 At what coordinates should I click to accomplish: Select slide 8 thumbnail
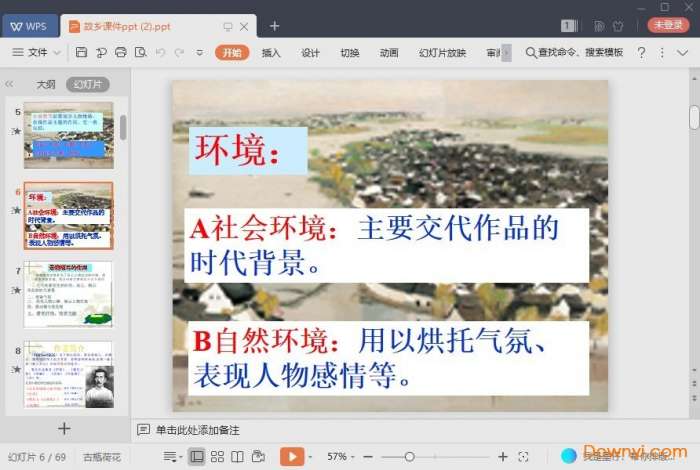[x=68, y=374]
